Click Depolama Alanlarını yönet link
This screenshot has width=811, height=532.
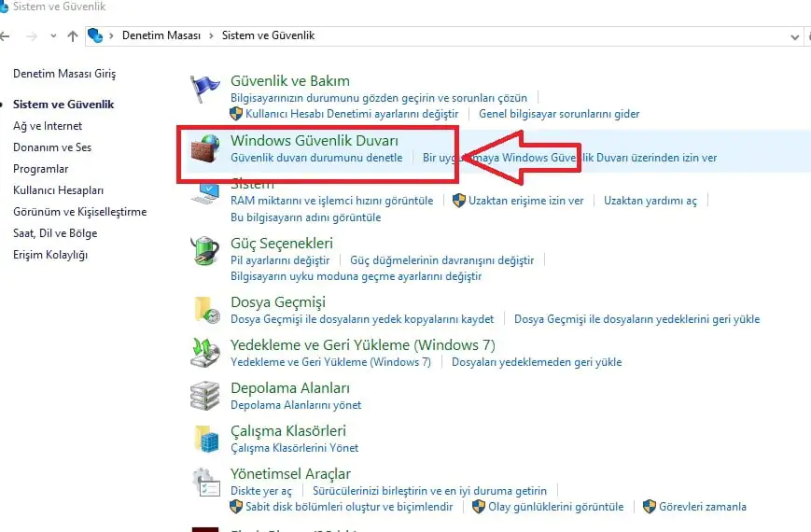click(296, 405)
